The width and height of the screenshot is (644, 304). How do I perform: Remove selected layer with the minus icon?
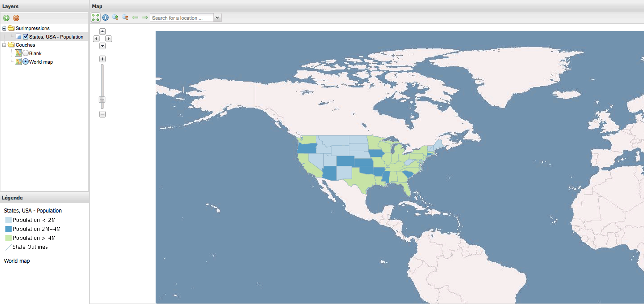click(16, 17)
